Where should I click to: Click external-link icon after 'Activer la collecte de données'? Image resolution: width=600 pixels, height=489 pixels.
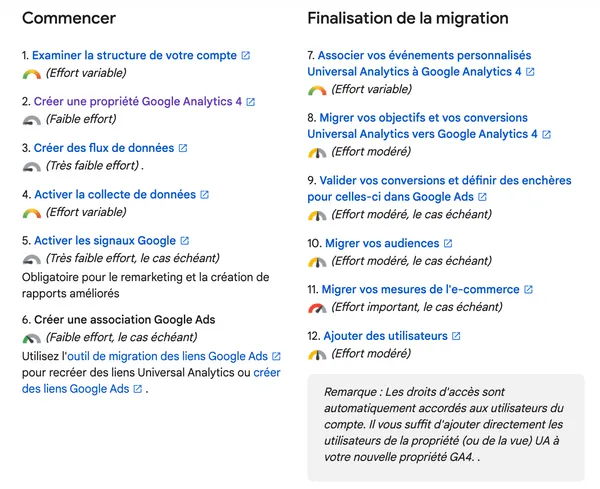click(x=205, y=195)
